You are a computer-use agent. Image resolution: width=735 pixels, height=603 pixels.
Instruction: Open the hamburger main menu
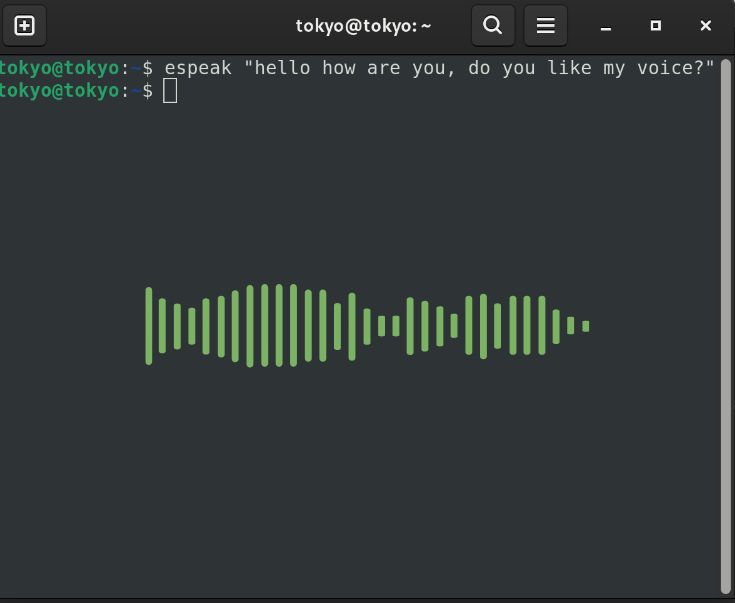pos(545,26)
